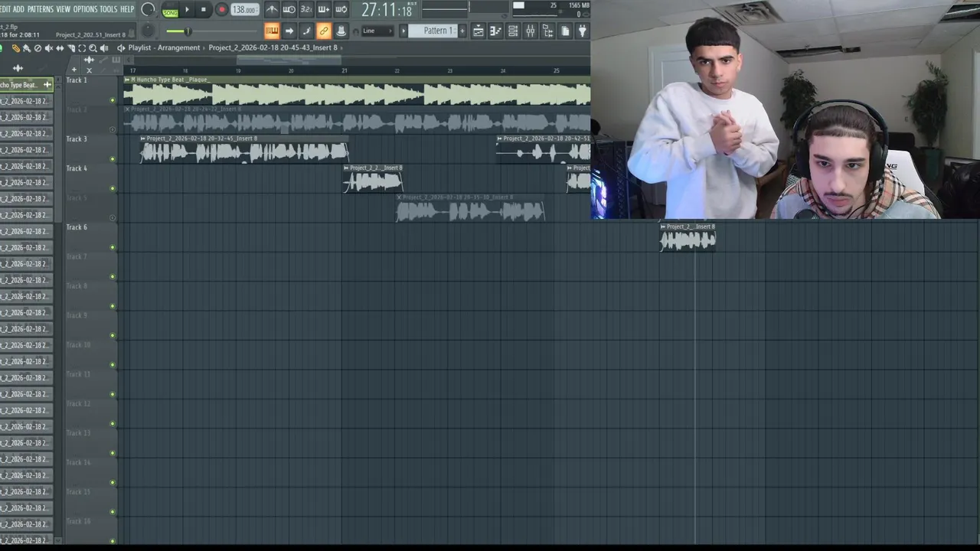Open the OPTIONS menu
980x551 pixels.
85,9
